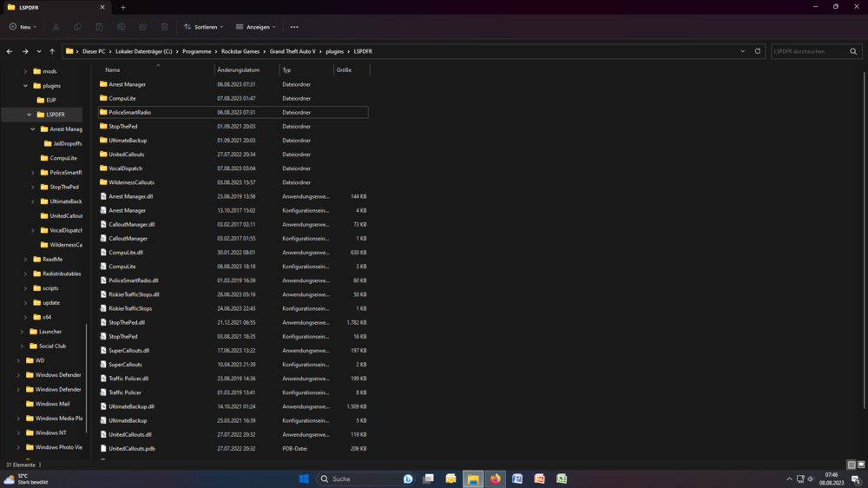Select the Traffic Policer.dll file

233,379
